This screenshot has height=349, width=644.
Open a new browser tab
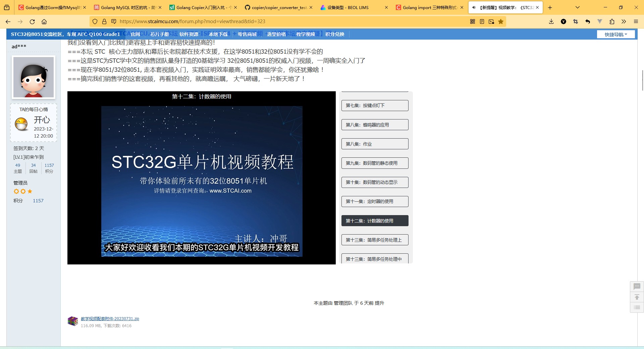click(x=550, y=7)
